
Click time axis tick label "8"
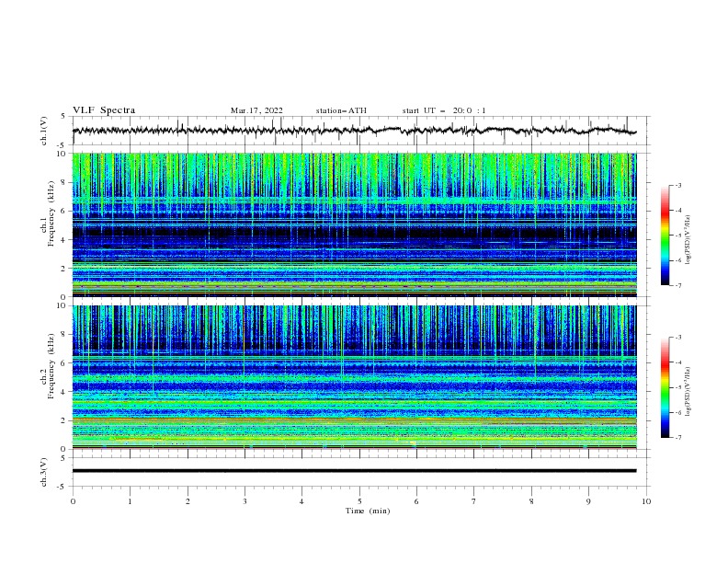(x=531, y=501)
